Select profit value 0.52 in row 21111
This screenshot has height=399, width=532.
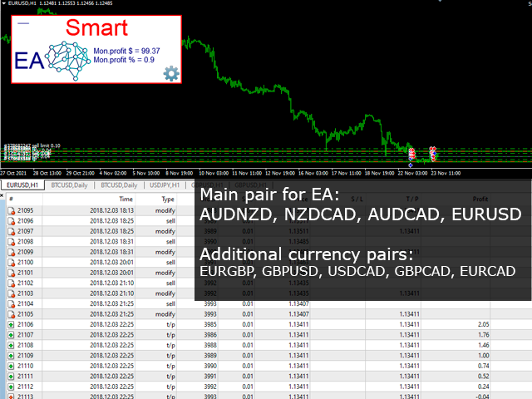click(x=483, y=377)
